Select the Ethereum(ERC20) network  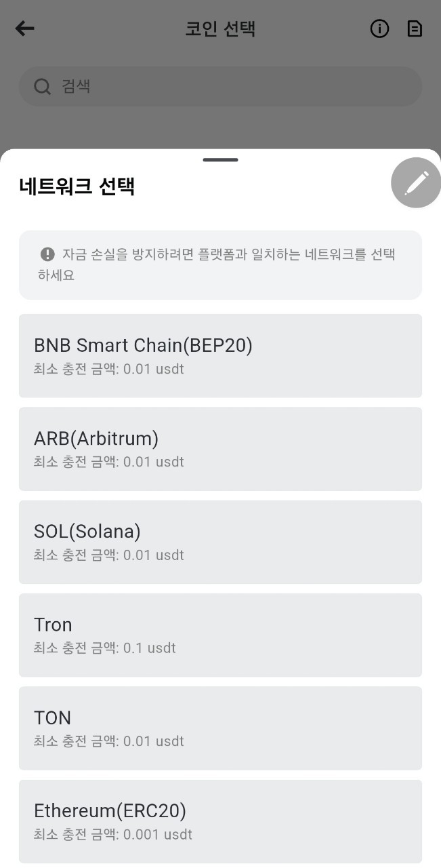point(220,821)
